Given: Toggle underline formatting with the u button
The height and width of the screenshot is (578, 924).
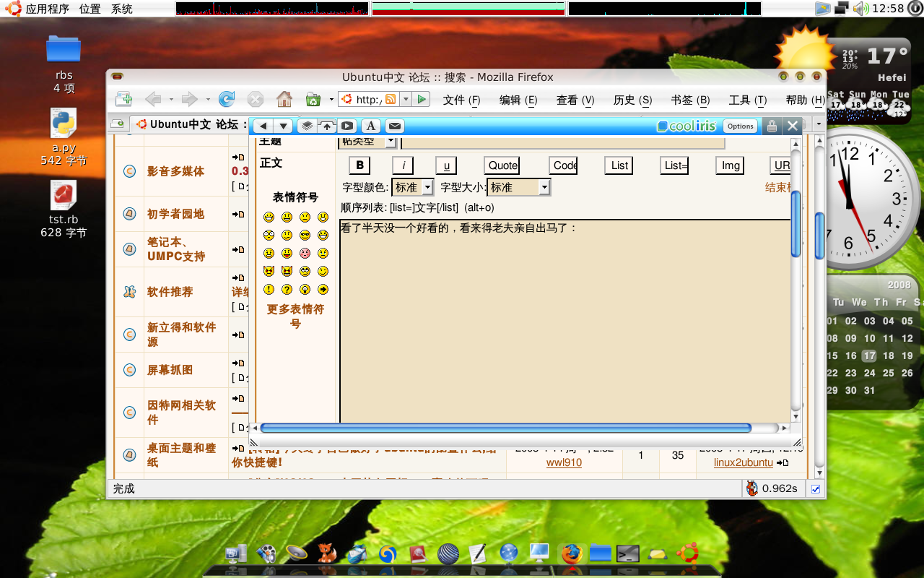Looking at the screenshot, I should coord(446,165).
